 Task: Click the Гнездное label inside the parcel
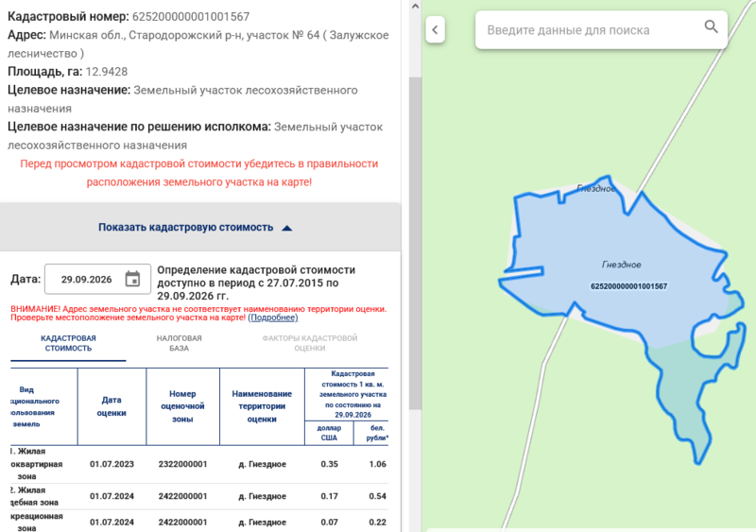tap(621, 265)
